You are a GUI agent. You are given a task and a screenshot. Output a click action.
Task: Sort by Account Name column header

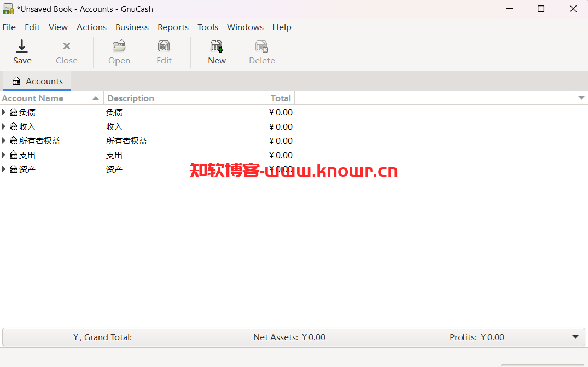tap(51, 98)
